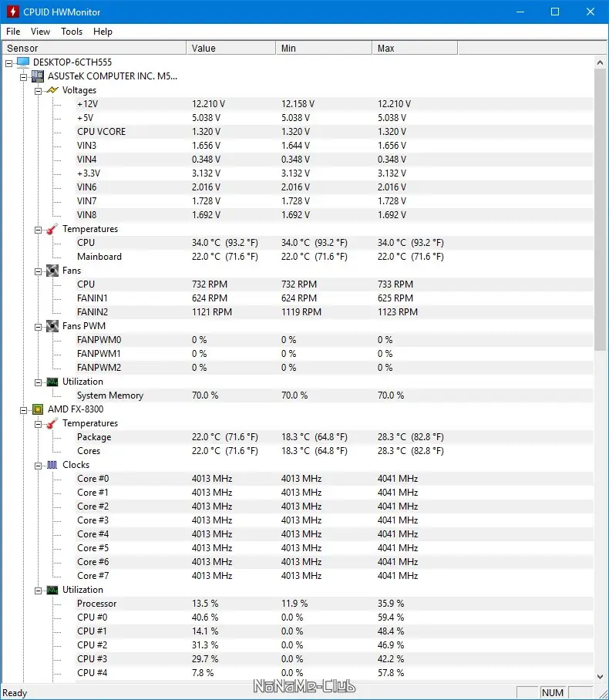Select the System Memory row

(109, 395)
